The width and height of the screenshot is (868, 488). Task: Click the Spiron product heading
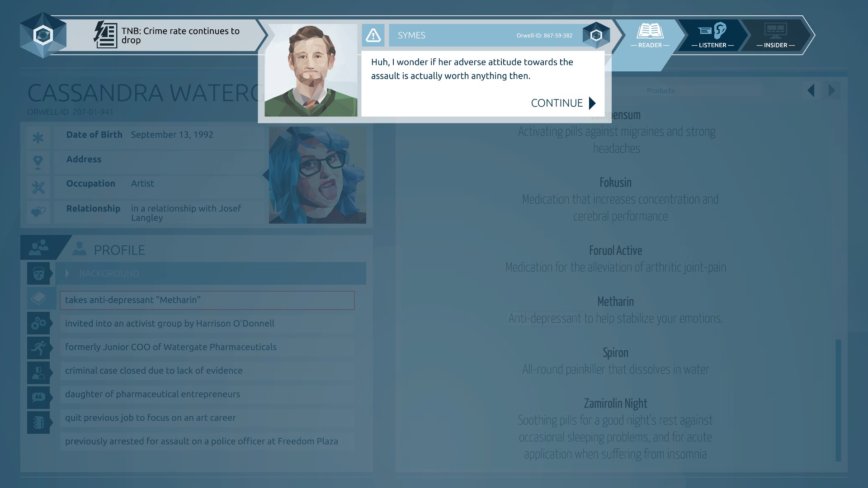click(615, 353)
